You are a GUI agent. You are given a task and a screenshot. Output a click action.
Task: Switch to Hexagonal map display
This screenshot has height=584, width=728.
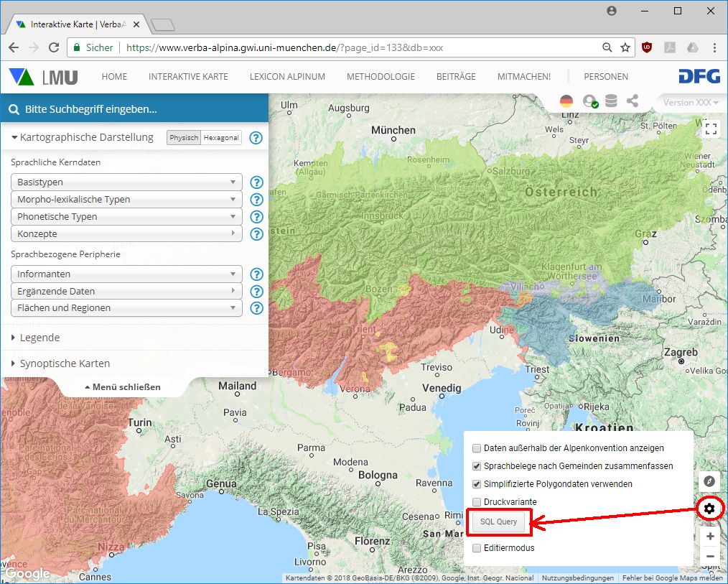click(221, 138)
